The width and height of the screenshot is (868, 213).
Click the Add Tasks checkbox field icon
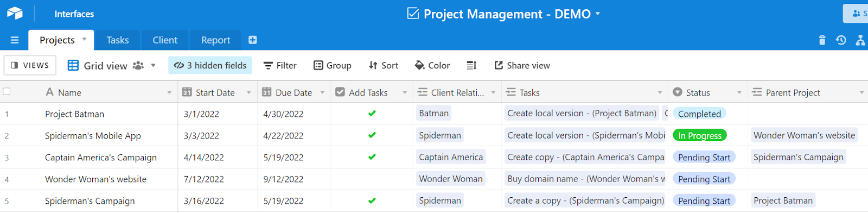point(340,92)
